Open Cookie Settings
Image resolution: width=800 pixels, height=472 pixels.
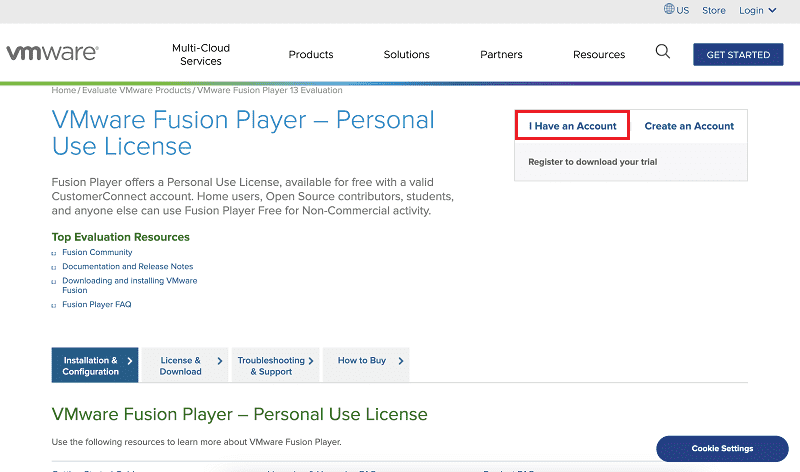coord(722,449)
